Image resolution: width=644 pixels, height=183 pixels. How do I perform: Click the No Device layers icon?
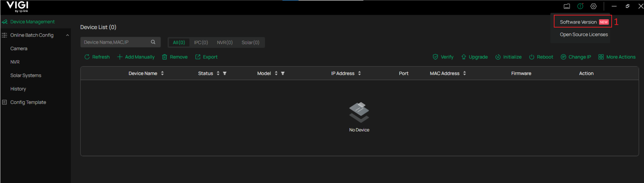click(359, 112)
